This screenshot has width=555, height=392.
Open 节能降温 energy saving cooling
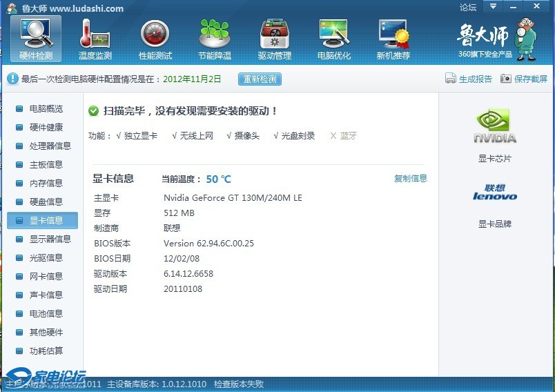[214, 39]
